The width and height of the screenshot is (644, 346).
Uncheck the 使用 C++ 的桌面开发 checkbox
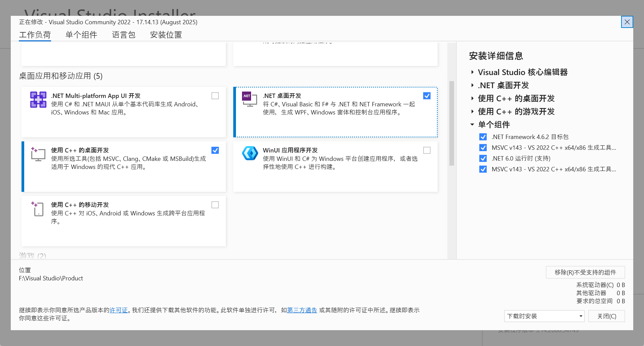tap(215, 150)
